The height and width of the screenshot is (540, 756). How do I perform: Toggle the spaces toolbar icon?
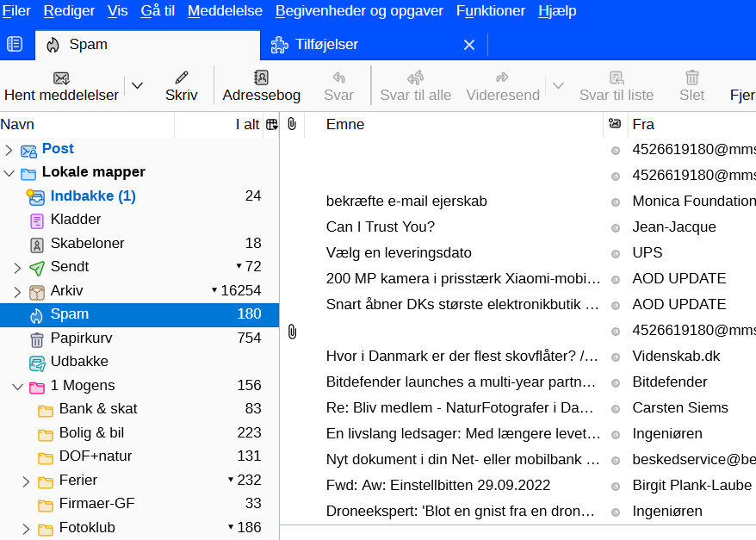(x=15, y=45)
